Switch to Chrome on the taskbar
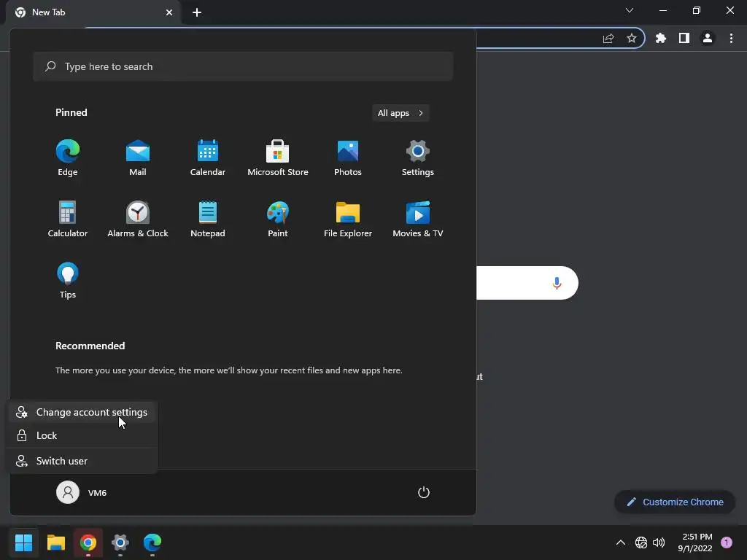 [x=88, y=542]
